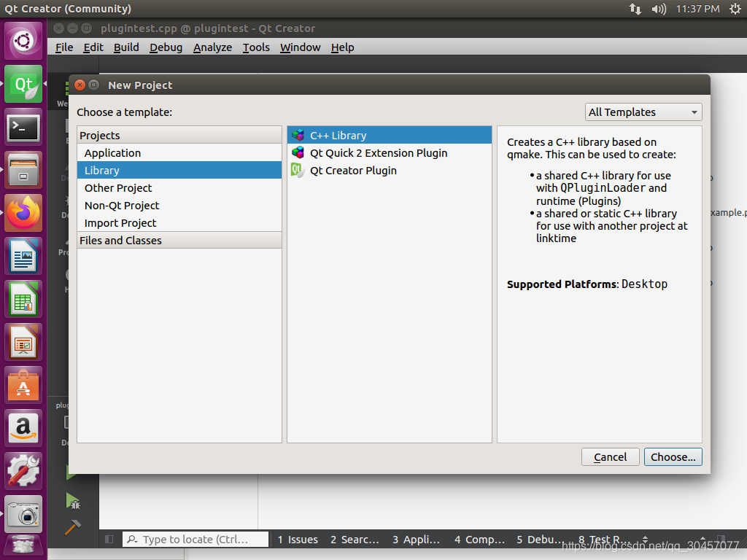Open the Edit menu

(x=93, y=47)
